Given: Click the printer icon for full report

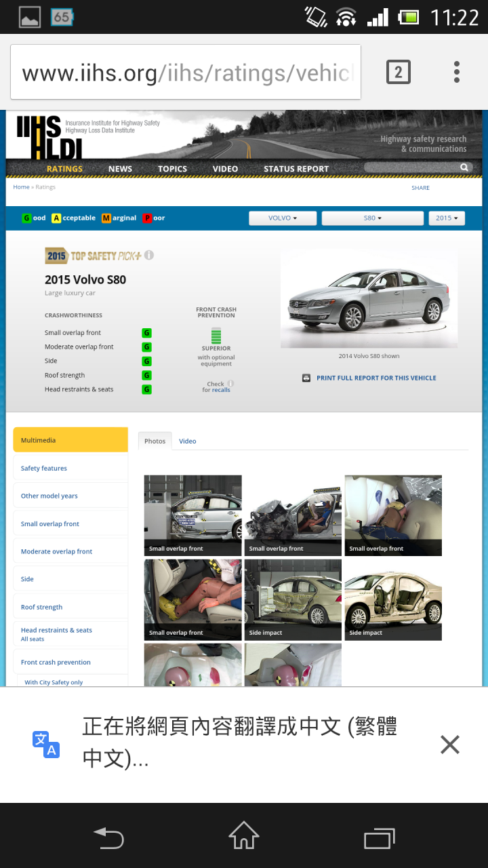Looking at the screenshot, I should click(306, 378).
